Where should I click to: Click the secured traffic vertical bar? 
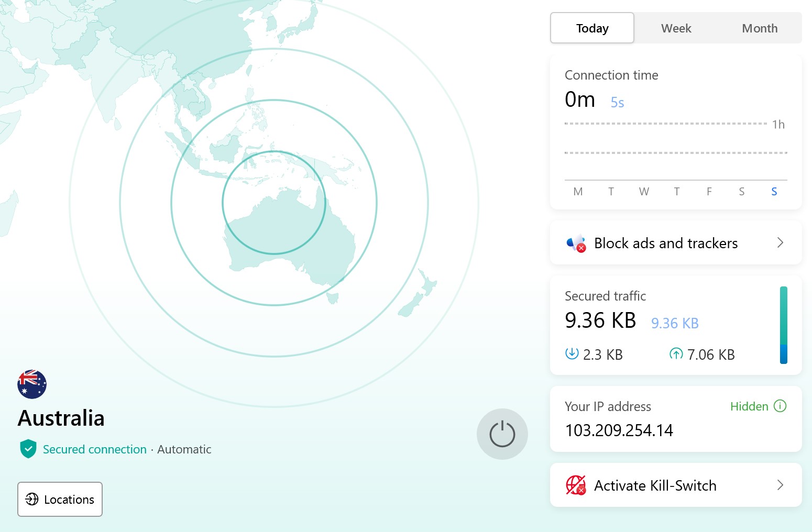(783, 325)
